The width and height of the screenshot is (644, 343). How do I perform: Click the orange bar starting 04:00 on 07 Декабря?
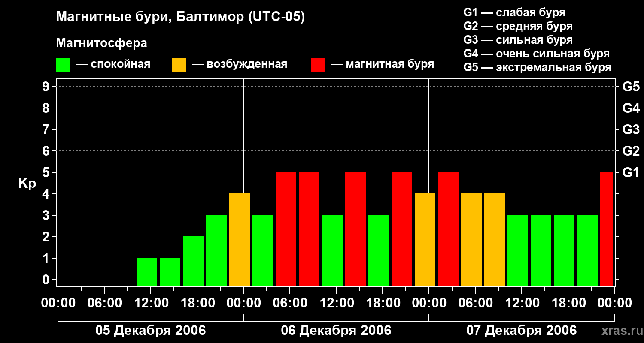[x=471, y=240]
